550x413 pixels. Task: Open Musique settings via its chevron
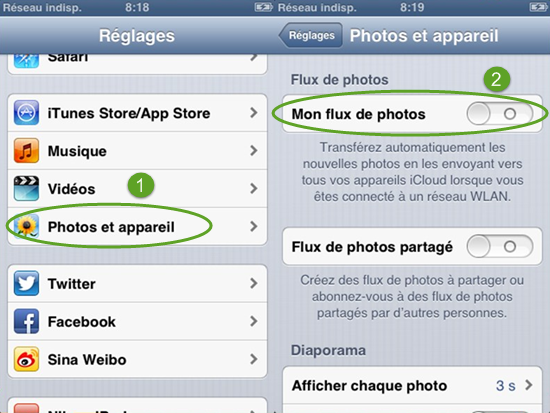tap(254, 151)
